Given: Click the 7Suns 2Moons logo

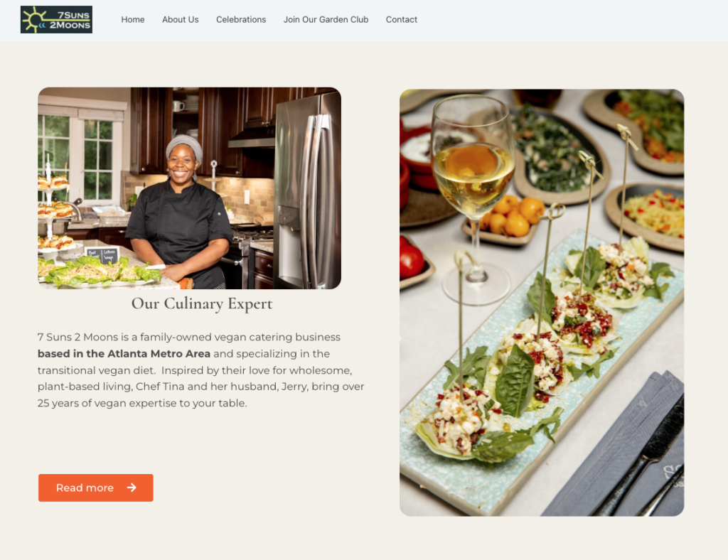Looking at the screenshot, I should [x=56, y=19].
